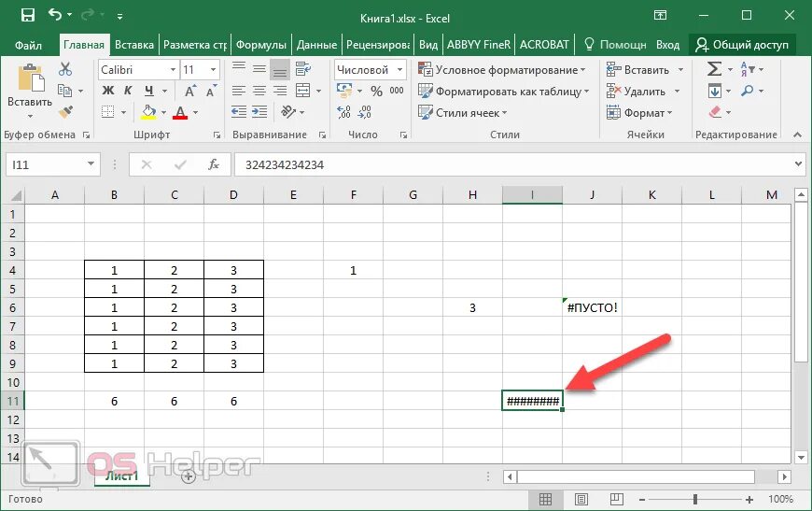Switch to Формулы tab

[x=261, y=45]
